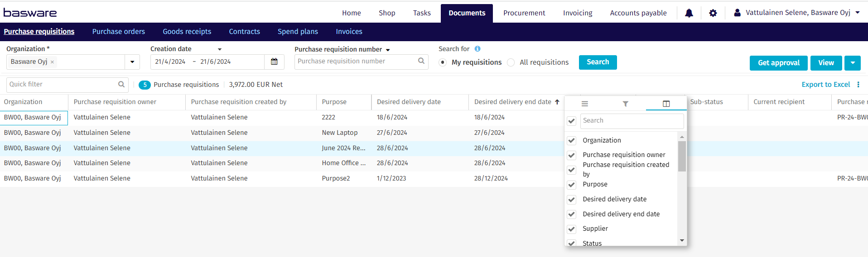This screenshot has width=868, height=257.
Task: Open the notifications bell
Action: pyautogui.click(x=689, y=13)
